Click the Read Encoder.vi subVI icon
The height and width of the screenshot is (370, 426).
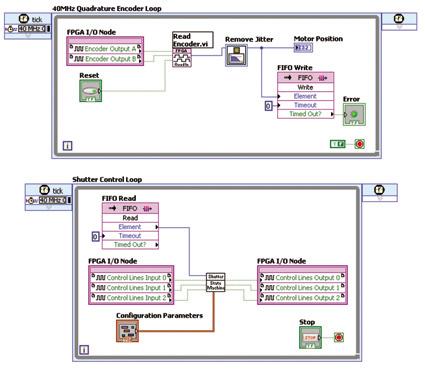pyautogui.click(x=182, y=58)
